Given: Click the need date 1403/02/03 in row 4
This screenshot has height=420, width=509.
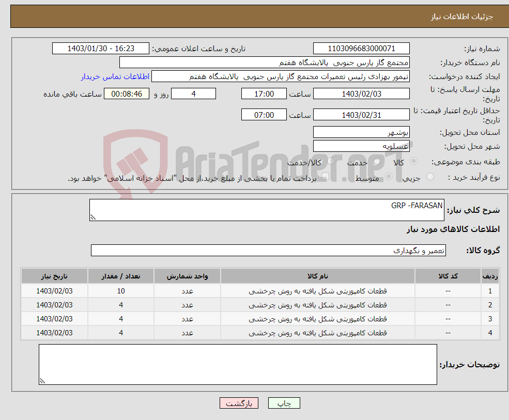Looking at the screenshot, I should tap(55, 333).
